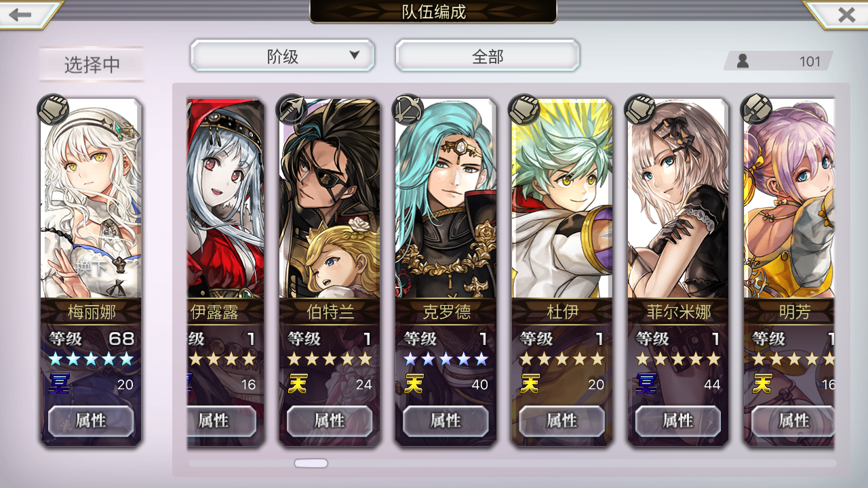The height and width of the screenshot is (488, 868).
Task: Click the back arrow icon
Action: pyautogui.click(x=20, y=15)
